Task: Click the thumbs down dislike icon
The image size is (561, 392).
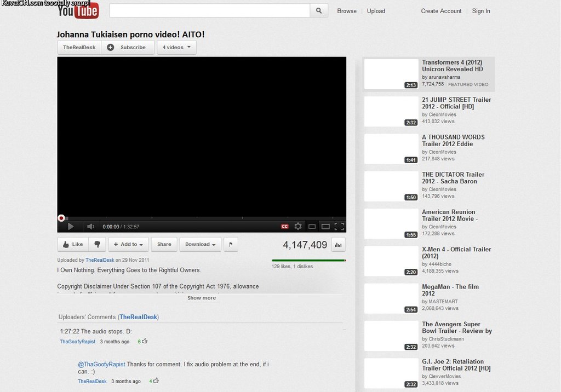Action: point(97,245)
